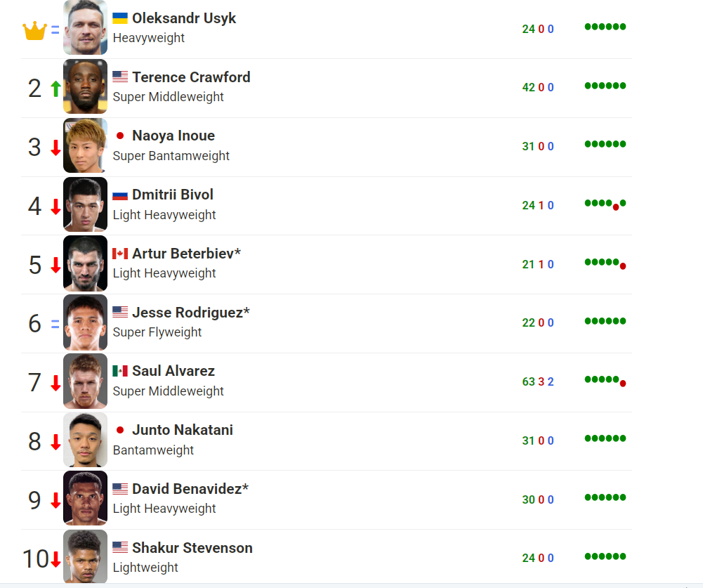Click the equals sign beside Jesse Rodriguez
Viewport: 703px width, 588px height.
click(x=55, y=324)
